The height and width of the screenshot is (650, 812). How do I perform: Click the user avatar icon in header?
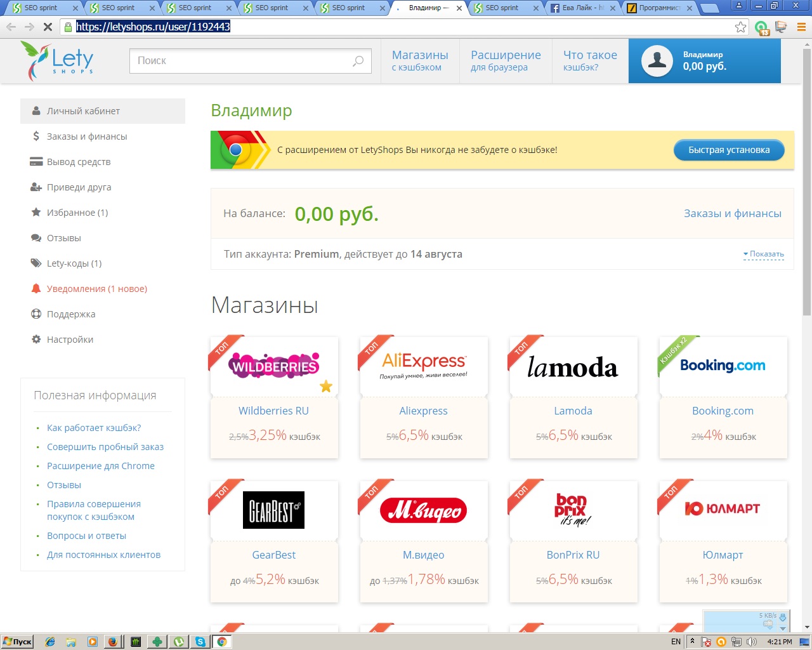point(657,61)
